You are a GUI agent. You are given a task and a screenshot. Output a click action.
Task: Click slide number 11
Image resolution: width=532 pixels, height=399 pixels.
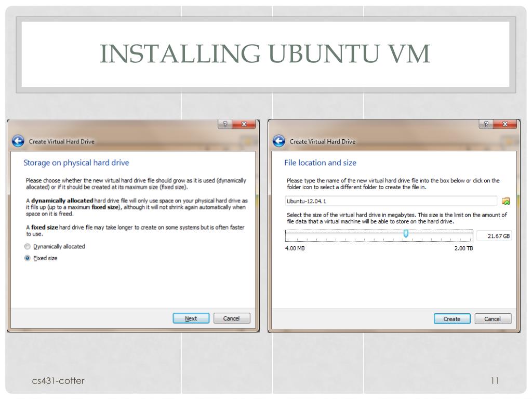495,381
